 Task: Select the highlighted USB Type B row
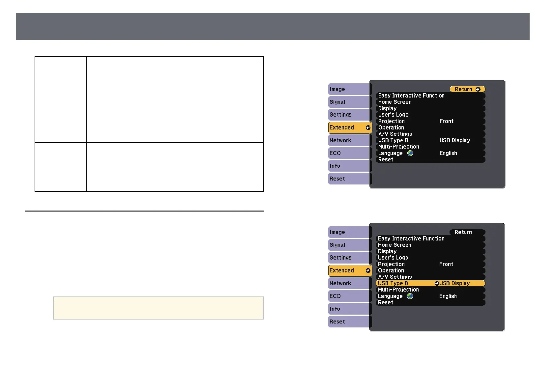[430, 283]
